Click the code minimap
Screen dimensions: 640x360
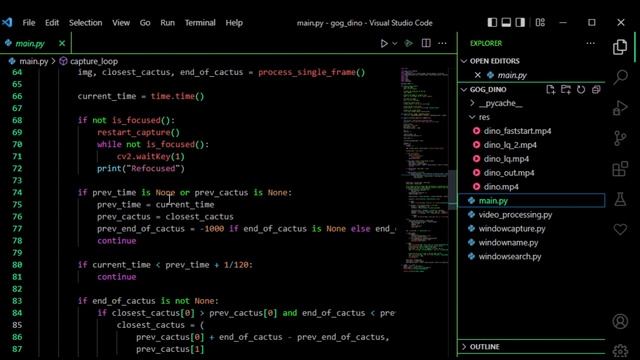424,169
